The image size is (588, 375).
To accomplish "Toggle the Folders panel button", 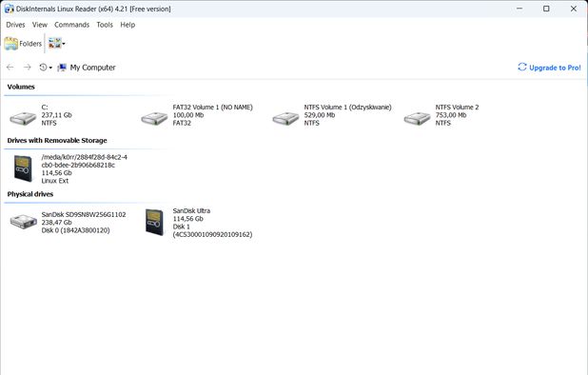I will [23, 44].
